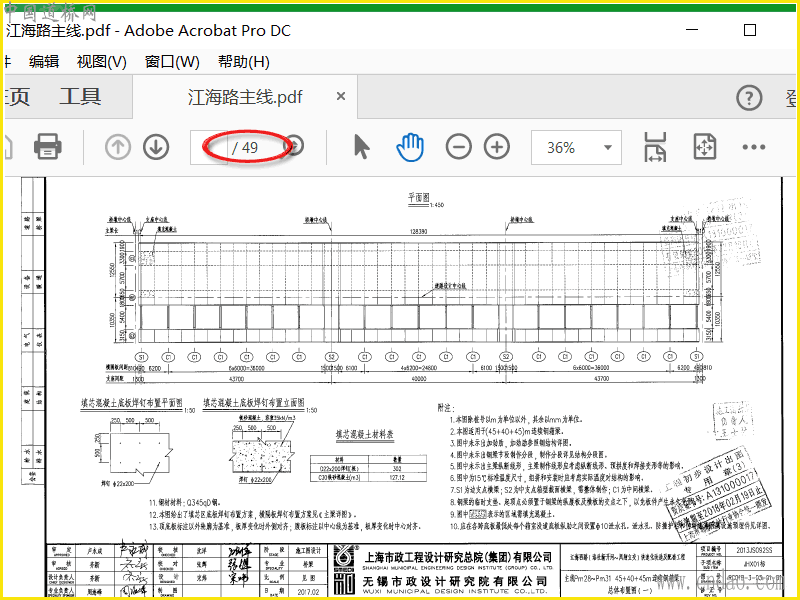Open the 帮助(H) menu
This screenshot has height=600, width=800.
tap(244, 62)
